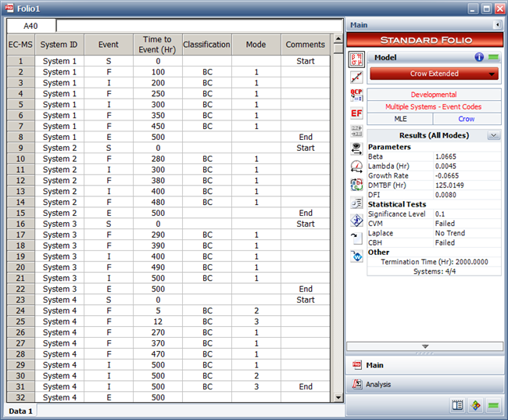Switch to the Main page button with document icon
The width and height of the screenshot is (508, 420).
point(424,365)
